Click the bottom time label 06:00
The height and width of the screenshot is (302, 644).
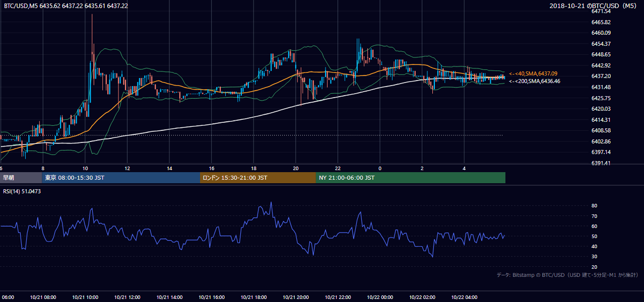pyautogui.click(x=9, y=297)
